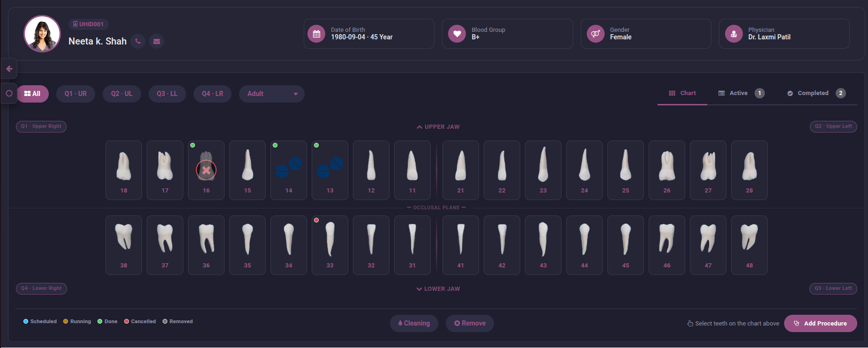Click the UHID001 patient ID badge
This screenshot has height=348, width=868.
click(89, 24)
